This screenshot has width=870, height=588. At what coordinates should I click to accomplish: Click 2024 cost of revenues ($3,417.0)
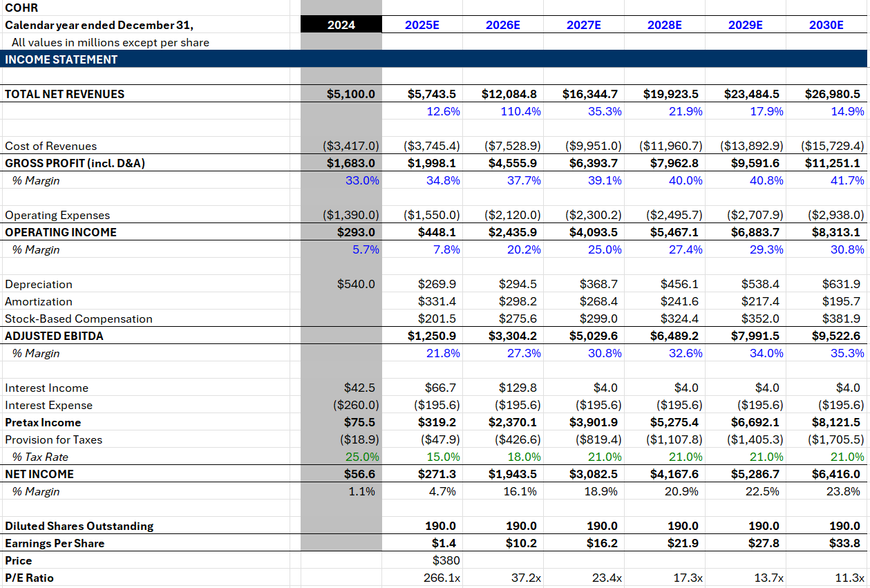(351, 146)
